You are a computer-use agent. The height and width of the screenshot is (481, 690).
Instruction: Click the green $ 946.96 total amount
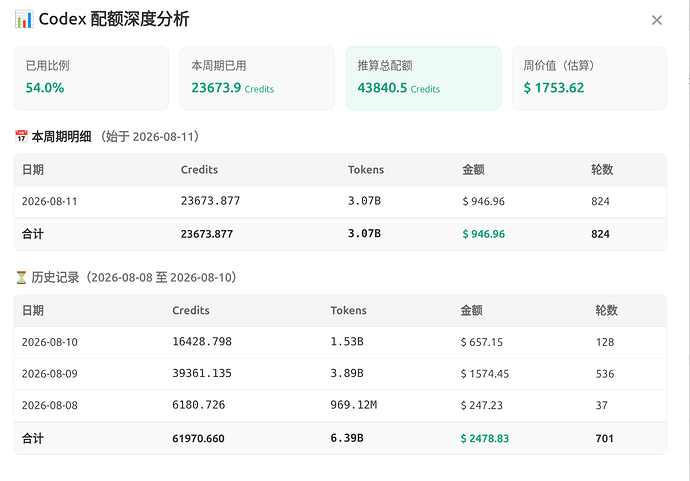[x=483, y=234]
